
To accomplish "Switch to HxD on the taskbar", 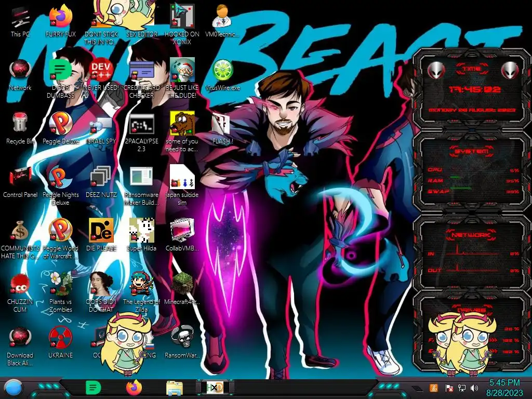I will point(215,388).
